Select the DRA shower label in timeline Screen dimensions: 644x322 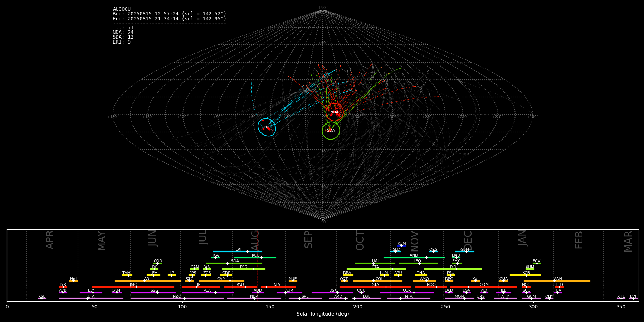(x=347, y=273)
